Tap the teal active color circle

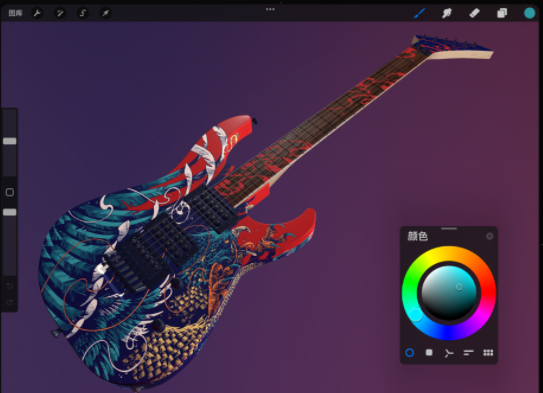pos(529,13)
